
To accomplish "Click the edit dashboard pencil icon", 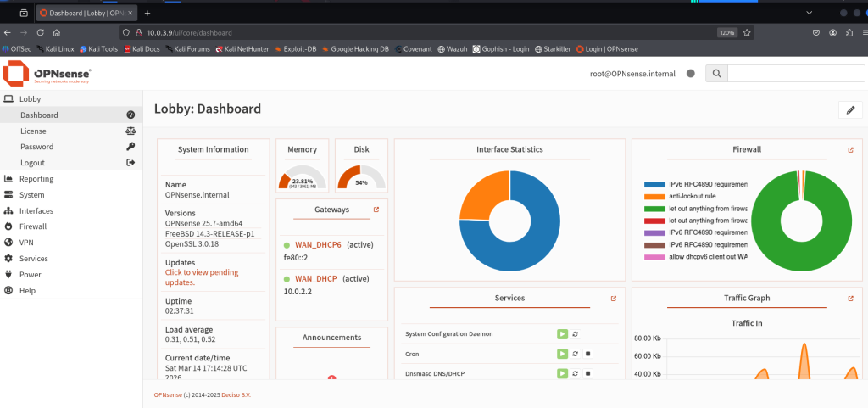I will 849,110.
